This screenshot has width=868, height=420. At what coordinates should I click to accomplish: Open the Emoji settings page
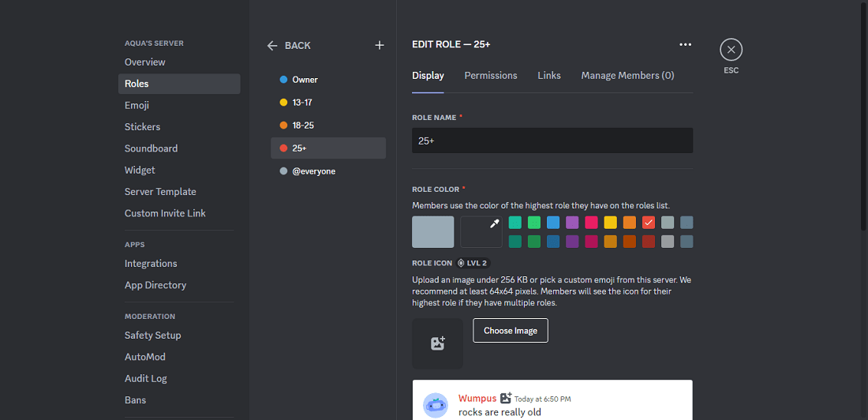179,105
